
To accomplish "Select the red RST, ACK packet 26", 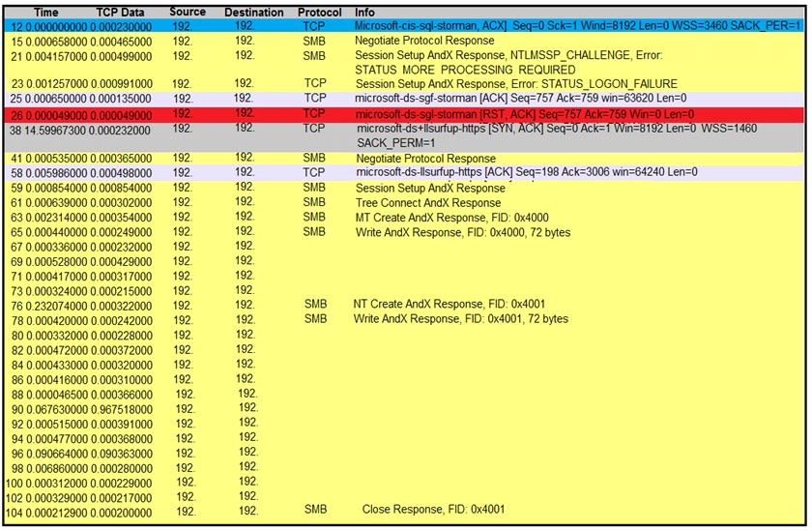I will 404,114.
